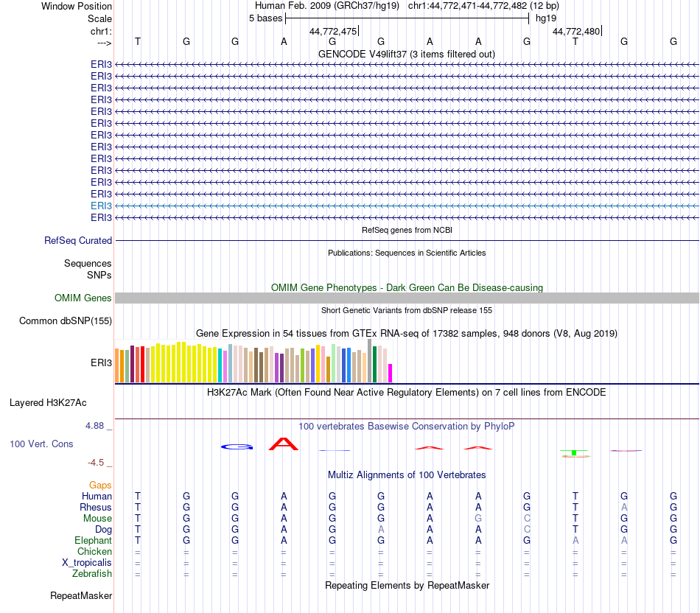Screen dimensions: 700x613
Task: Click the Layered H3K27Ac track label
Action: (48, 403)
